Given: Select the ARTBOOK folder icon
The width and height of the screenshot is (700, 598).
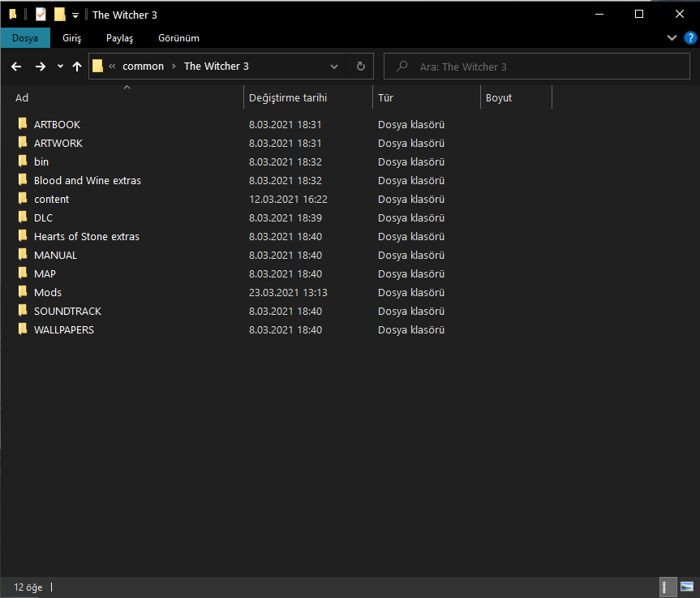Looking at the screenshot, I should (23, 123).
